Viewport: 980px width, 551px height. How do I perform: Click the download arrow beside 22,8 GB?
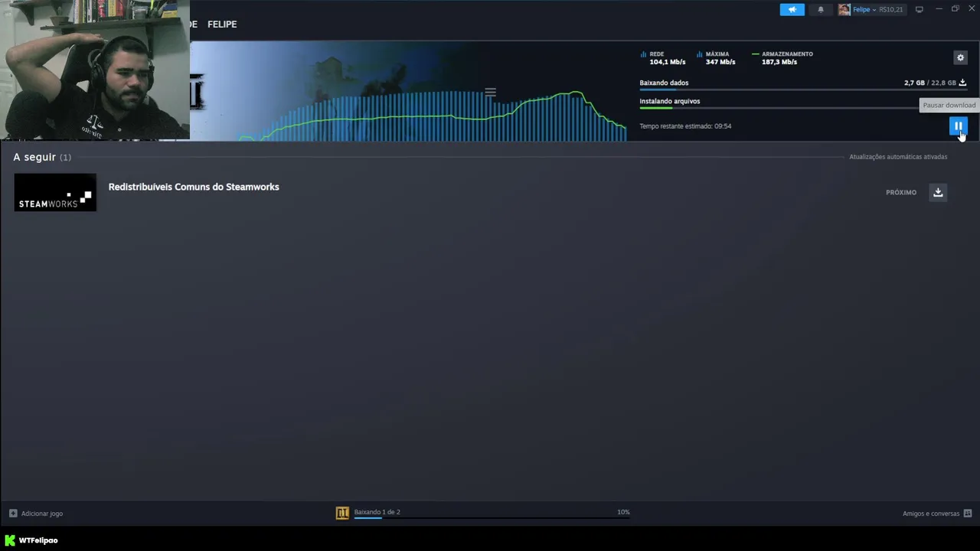[962, 83]
